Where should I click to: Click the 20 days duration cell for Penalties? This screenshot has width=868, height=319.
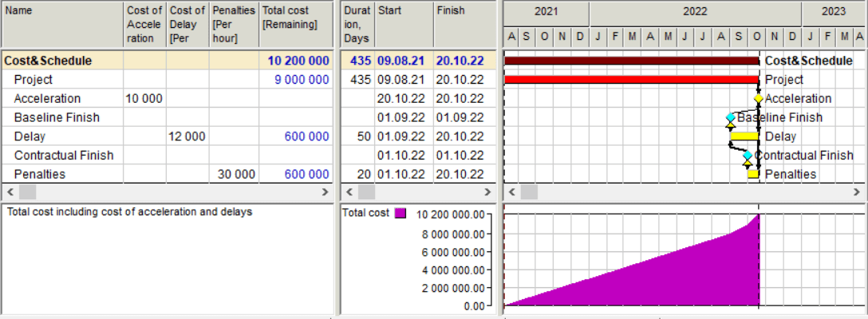[357, 174]
